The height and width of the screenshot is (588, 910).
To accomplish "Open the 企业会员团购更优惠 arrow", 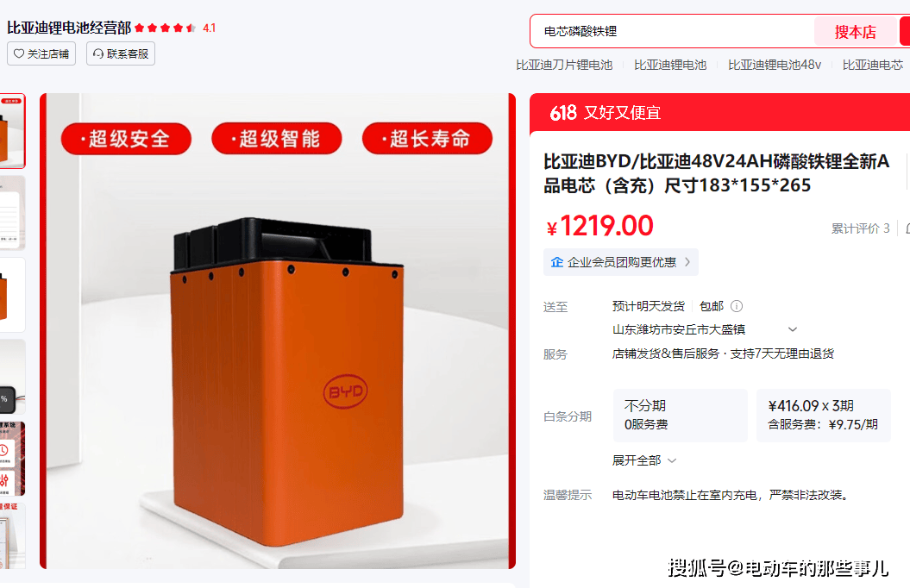I will (x=687, y=262).
